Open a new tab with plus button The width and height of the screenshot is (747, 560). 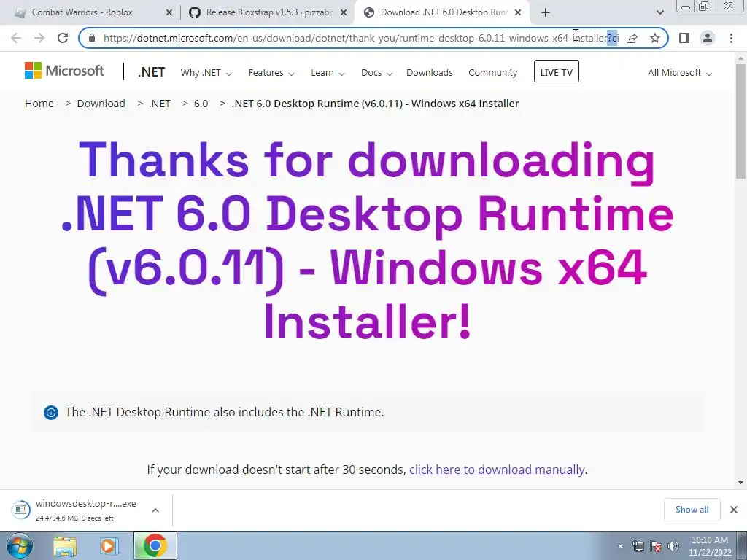(546, 13)
